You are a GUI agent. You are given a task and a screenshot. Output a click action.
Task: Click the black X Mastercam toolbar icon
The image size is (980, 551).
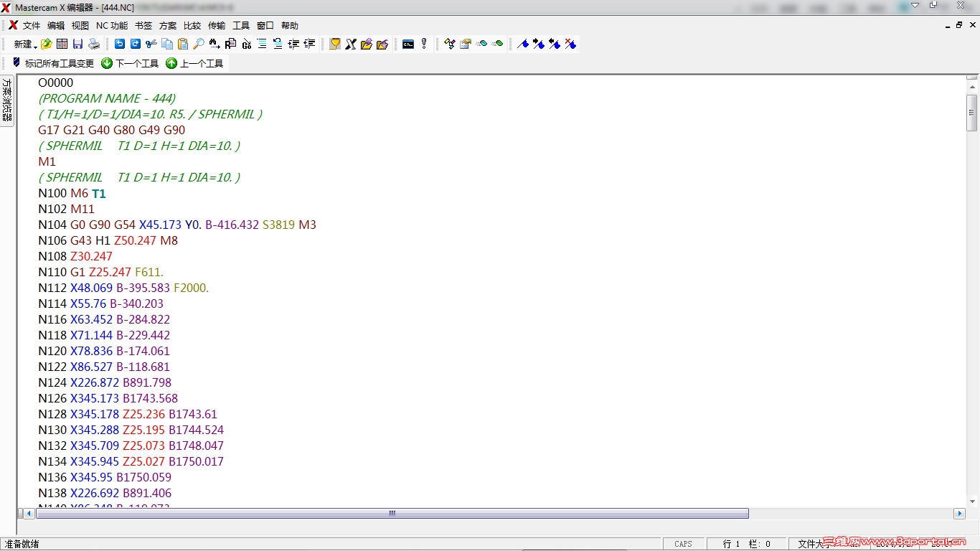(351, 44)
